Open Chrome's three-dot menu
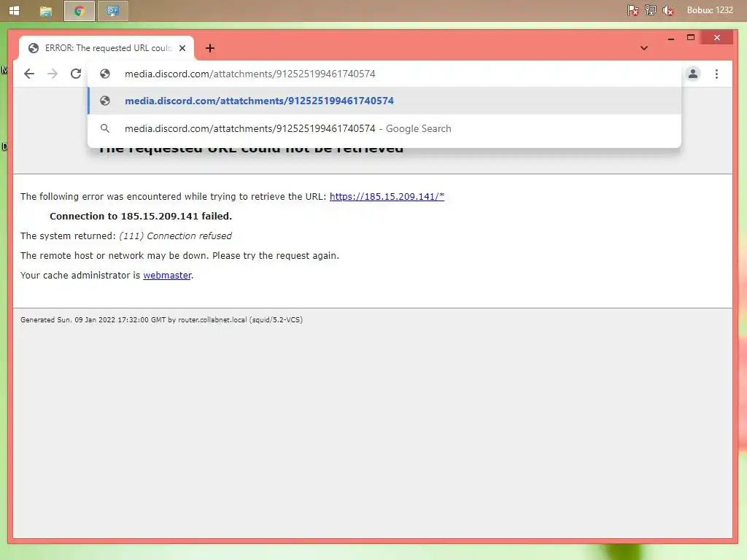The height and width of the screenshot is (560, 747). click(716, 74)
